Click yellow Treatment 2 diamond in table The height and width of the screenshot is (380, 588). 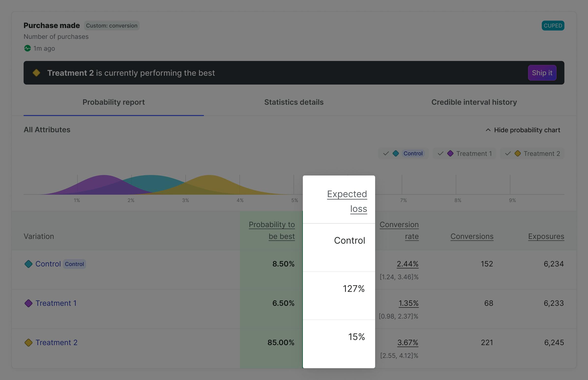pyautogui.click(x=29, y=342)
